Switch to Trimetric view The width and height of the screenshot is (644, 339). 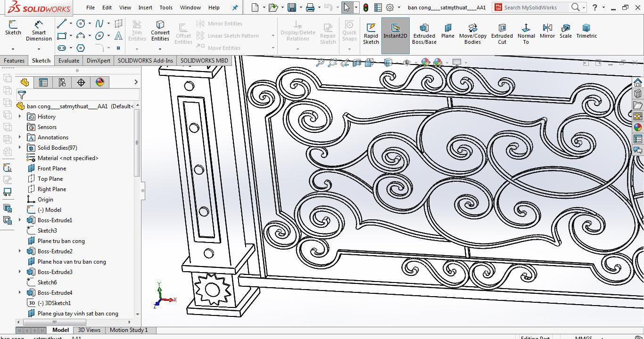(586, 31)
